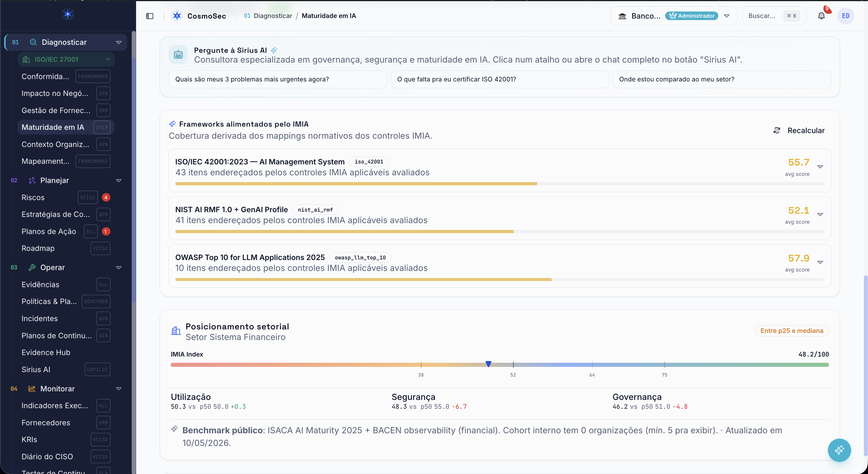Screen dimensions: 868x474
Task: Click the OWASP LLM Top 10 progress bar
Action: point(500,280)
